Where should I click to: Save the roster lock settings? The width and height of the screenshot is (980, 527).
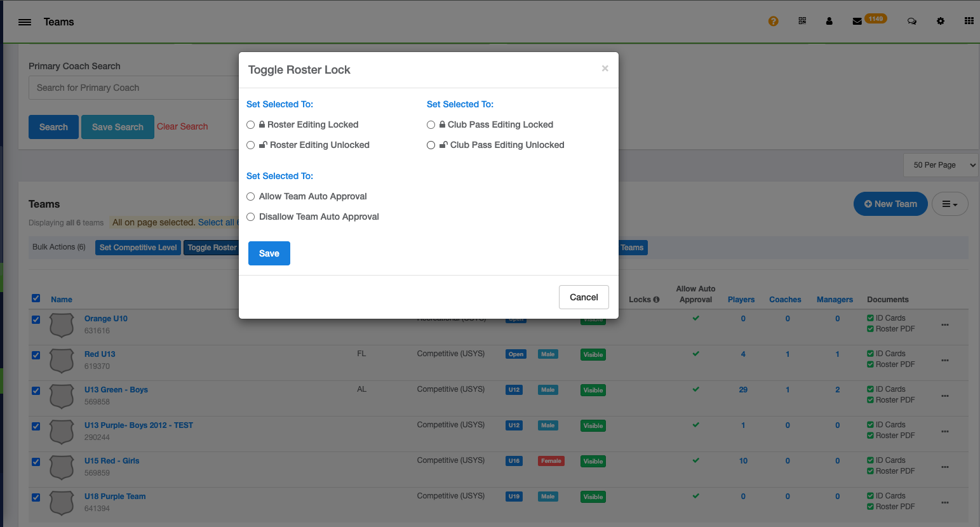(269, 253)
